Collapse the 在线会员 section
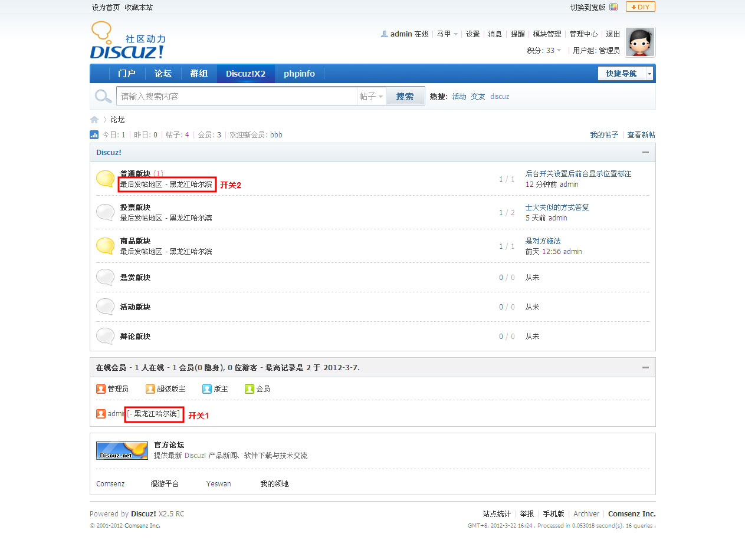The width and height of the screenshot is (745, 560). [645, 367]
